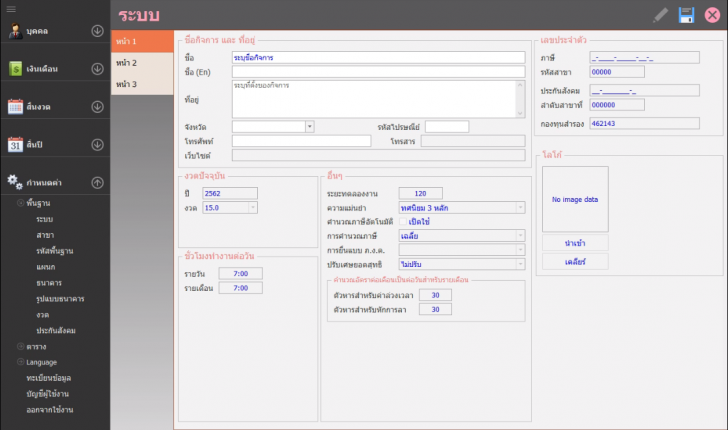Viewport: 728px width, 430px height.
Task: Open the ปรับเศษยอดสุทธิ rounding dropdown
Action: (x=520, y=264)
